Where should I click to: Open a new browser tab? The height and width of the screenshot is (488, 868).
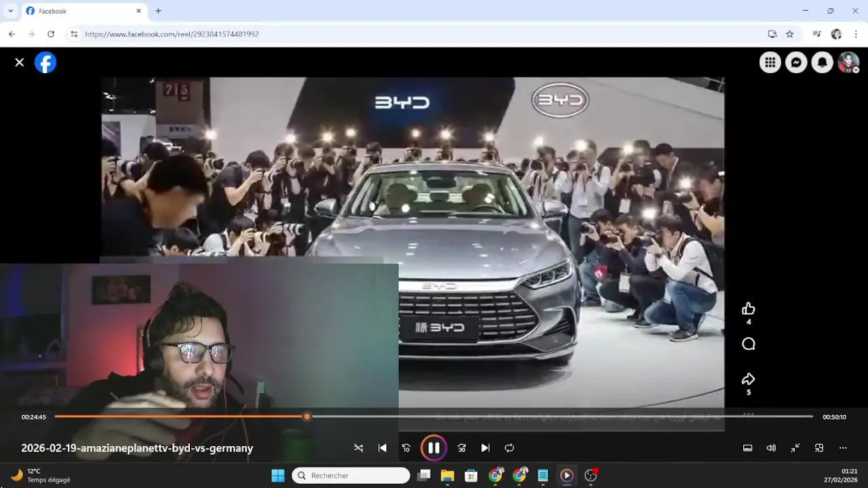pyautogui.click(x=158, y=11)
